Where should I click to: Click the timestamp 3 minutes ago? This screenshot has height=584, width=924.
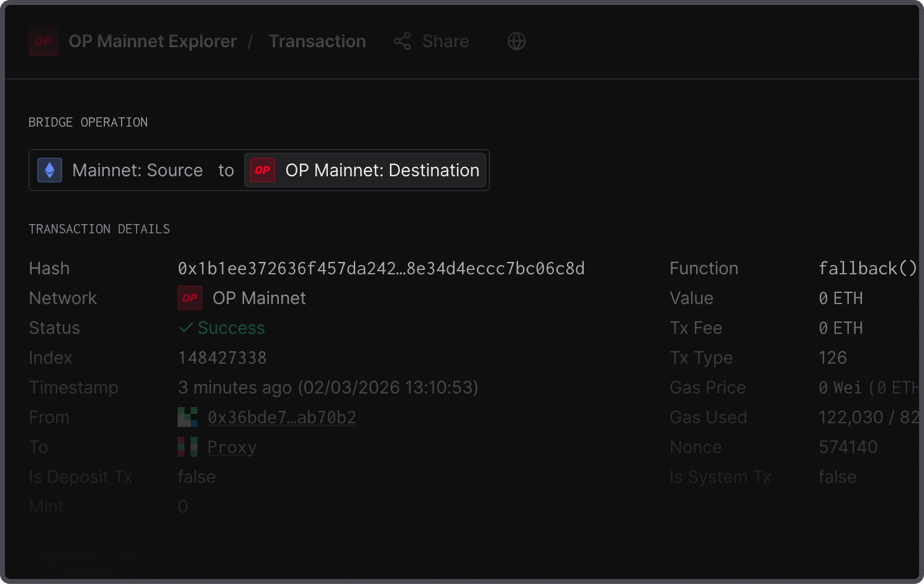[x=328, y=387]
